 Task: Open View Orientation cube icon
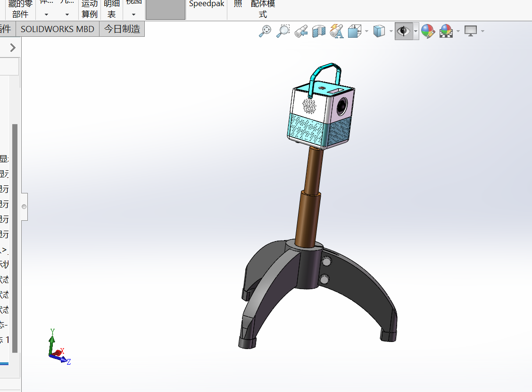coord(355,31)
